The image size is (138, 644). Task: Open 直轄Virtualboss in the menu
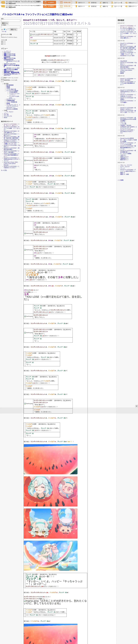coord(9,71)
